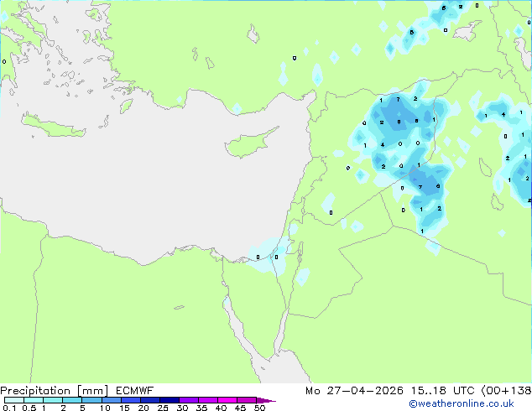Click the 0.1–0.5 mm palest legend swatch

pyautogui.click(x=14, y=400)
